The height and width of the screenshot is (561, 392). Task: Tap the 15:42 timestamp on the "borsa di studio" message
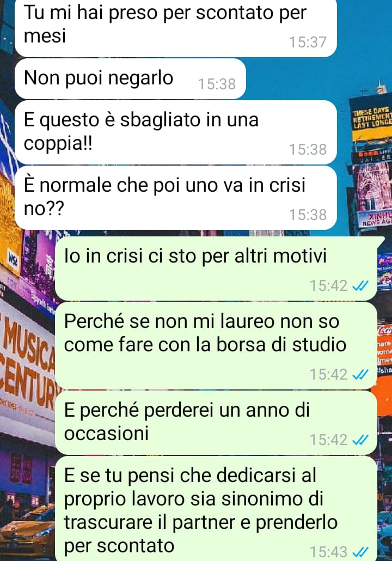pyautogui.click(x=328, y=375)
